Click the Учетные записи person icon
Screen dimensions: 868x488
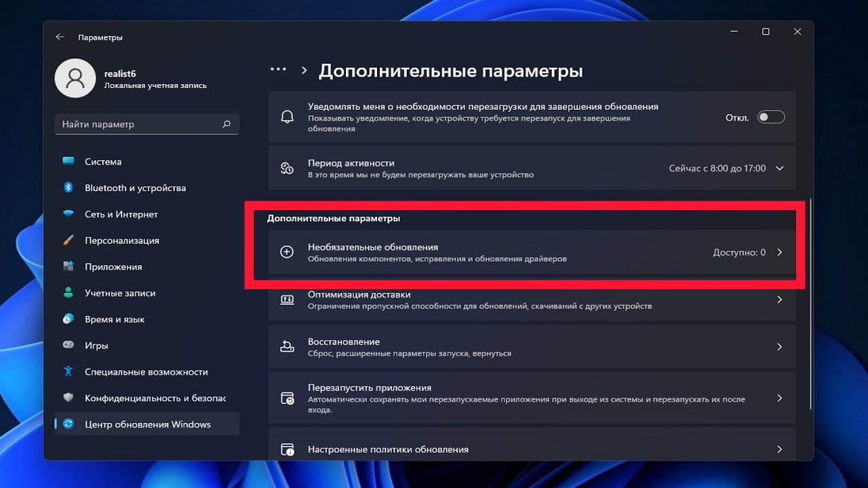68,293
